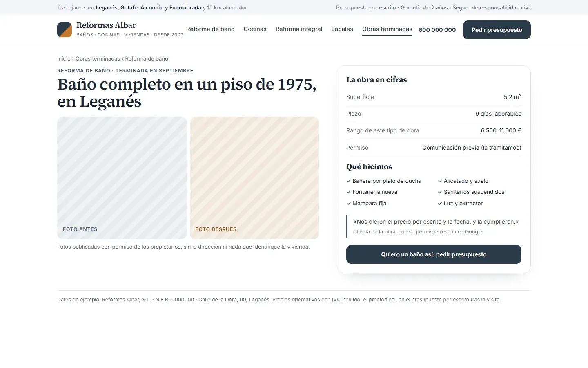
Task: Go to Inicio in the breadcrumb
Action: 64,58
